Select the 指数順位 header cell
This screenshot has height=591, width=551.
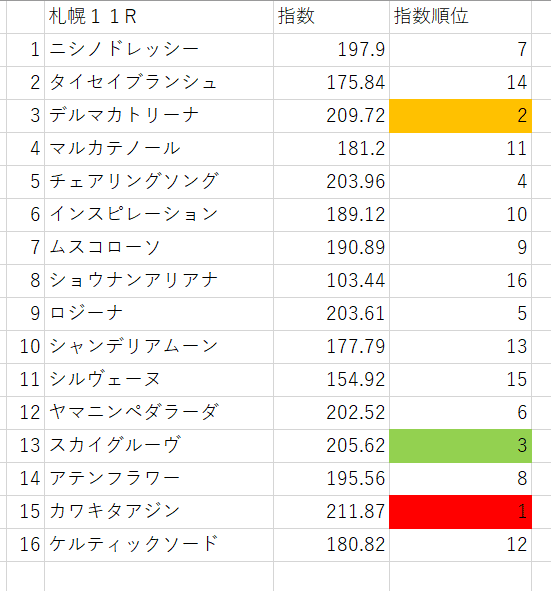click(460, 17)
